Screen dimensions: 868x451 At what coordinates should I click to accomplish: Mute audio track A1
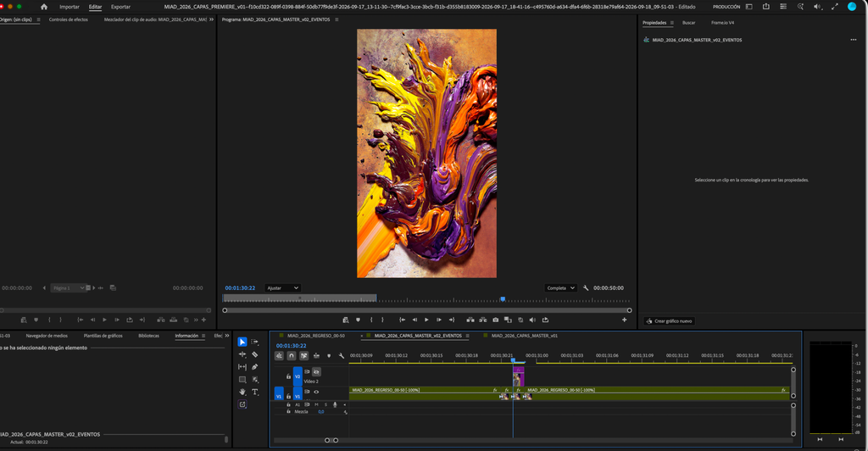[317, 404]
